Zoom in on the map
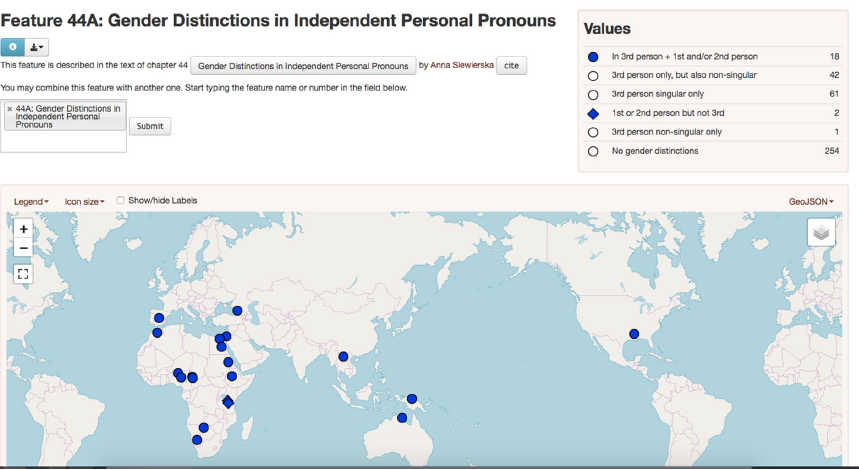859x470 pixels. point(24,229)
